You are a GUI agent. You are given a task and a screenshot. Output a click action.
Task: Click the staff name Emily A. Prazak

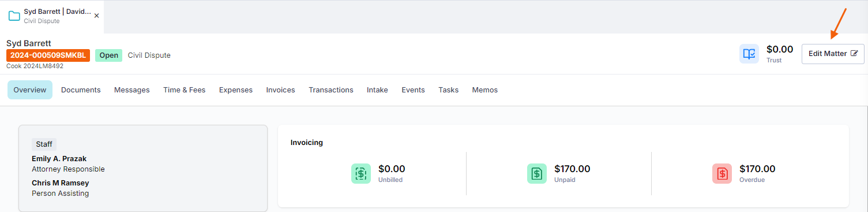pyautogui.click(x=59, y=159)
